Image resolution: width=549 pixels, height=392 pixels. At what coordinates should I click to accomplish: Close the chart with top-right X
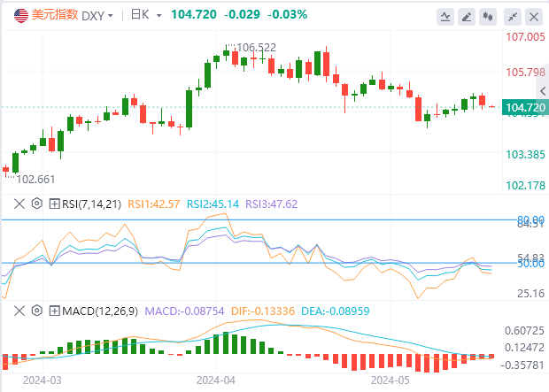point(534,17)
